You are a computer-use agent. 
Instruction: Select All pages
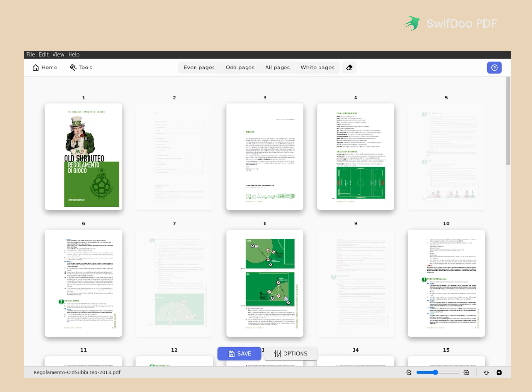278,68
